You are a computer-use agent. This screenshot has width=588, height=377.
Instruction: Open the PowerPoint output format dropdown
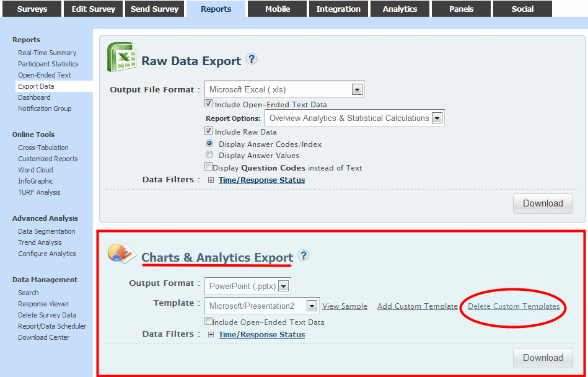pyautogui.click(x=283, y=286)
